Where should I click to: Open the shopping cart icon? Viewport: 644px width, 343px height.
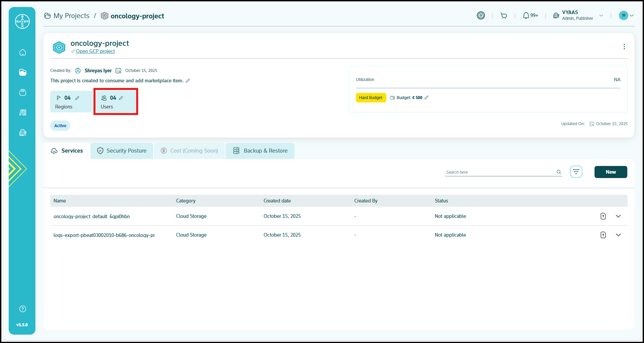tap(504, 16)
